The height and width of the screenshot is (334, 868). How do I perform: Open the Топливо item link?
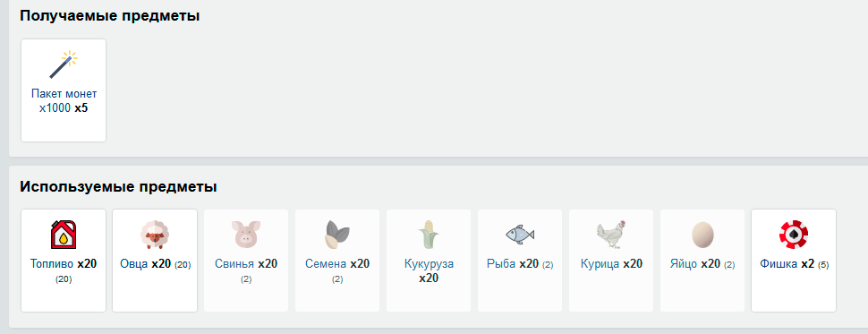pyautogui.click(x=53, y=263)
